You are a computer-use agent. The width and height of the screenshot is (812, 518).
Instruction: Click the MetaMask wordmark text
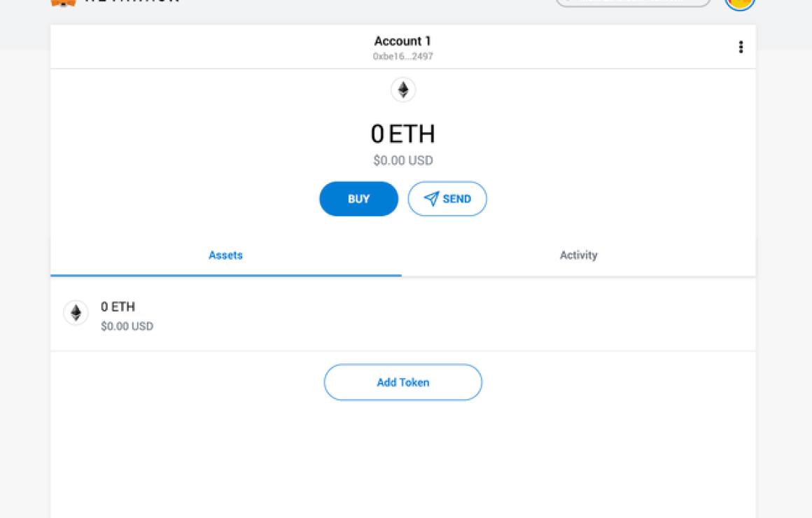132,1
